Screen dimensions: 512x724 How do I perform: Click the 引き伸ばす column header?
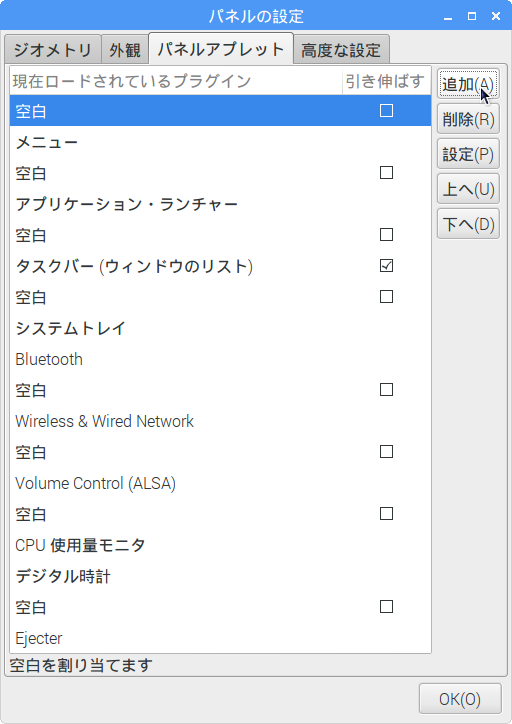click(386, 81)
